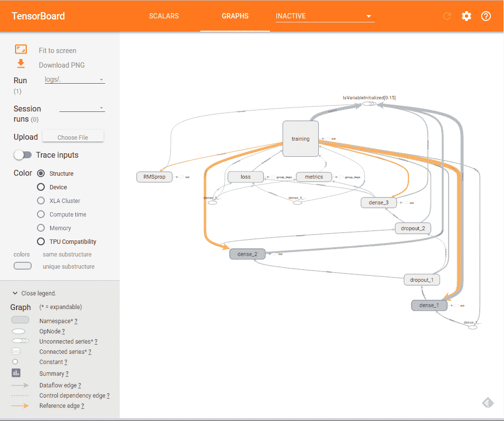Image resolution: width=504 pixels, height=421 pixels.
Task: Select TPU Compatibility color option
Action: (x=41, y=241)
